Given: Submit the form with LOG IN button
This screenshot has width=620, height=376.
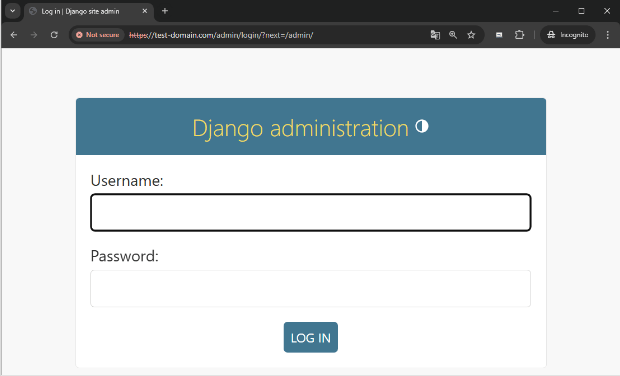Looking at the screenshot, I should pyautogui.click(x=310, y=337).
